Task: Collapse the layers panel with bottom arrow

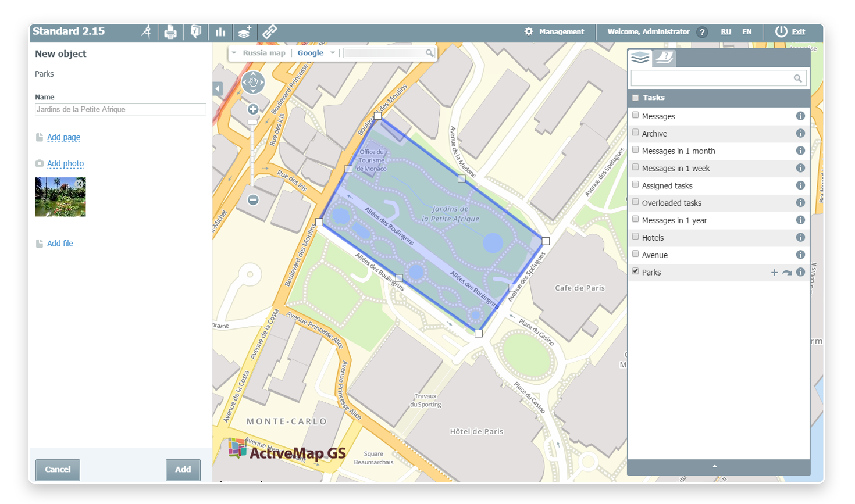Action: 715,466
